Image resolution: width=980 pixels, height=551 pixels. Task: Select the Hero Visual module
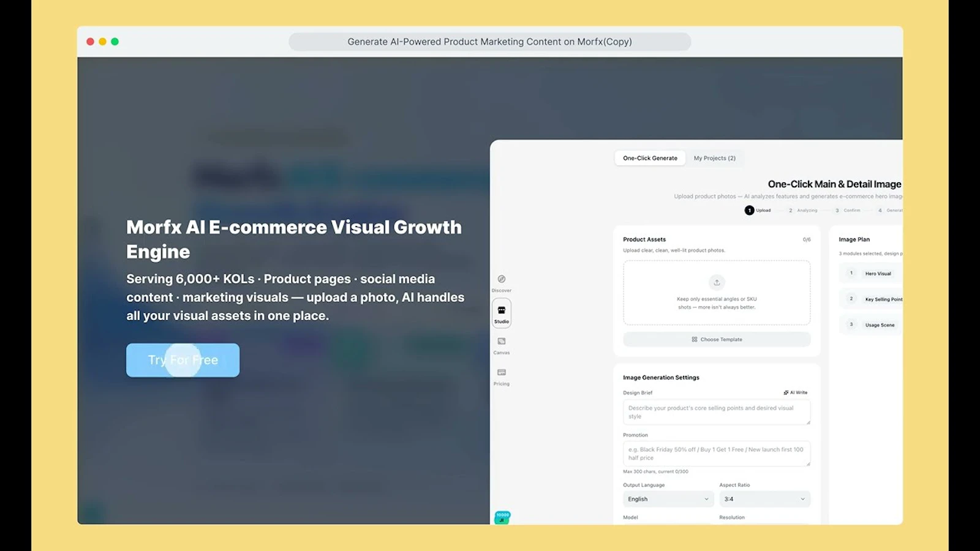(x=870, y=273)
